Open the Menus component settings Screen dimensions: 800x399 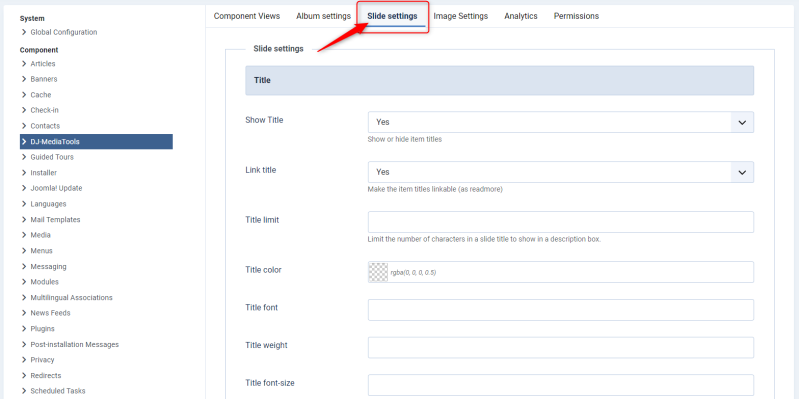41,251
